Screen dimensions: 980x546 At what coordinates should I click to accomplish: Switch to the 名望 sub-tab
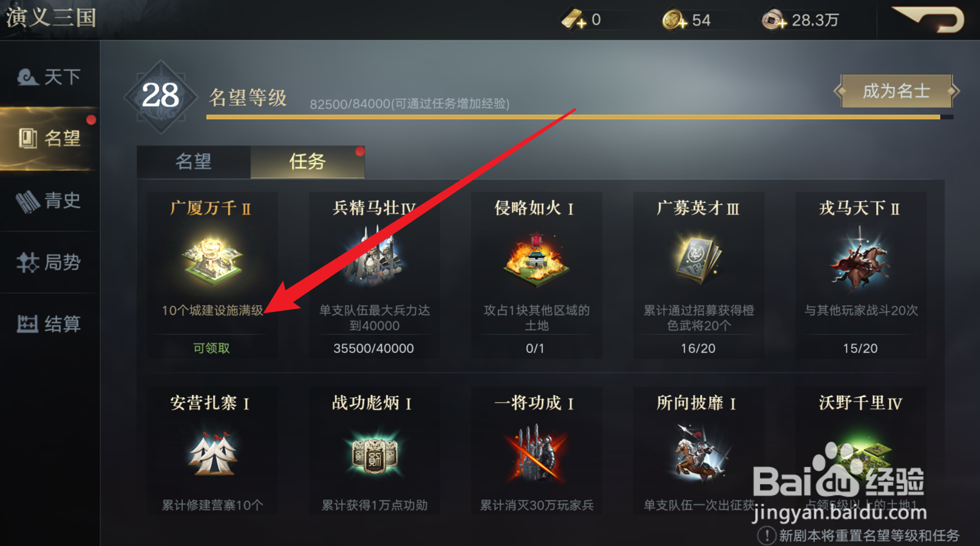(x=194, y=162)
